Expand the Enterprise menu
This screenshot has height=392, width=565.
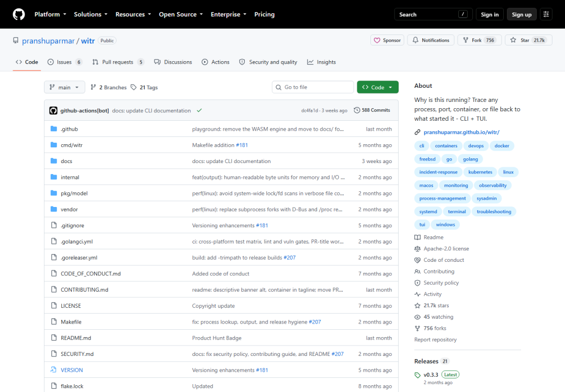coord(229,15)
